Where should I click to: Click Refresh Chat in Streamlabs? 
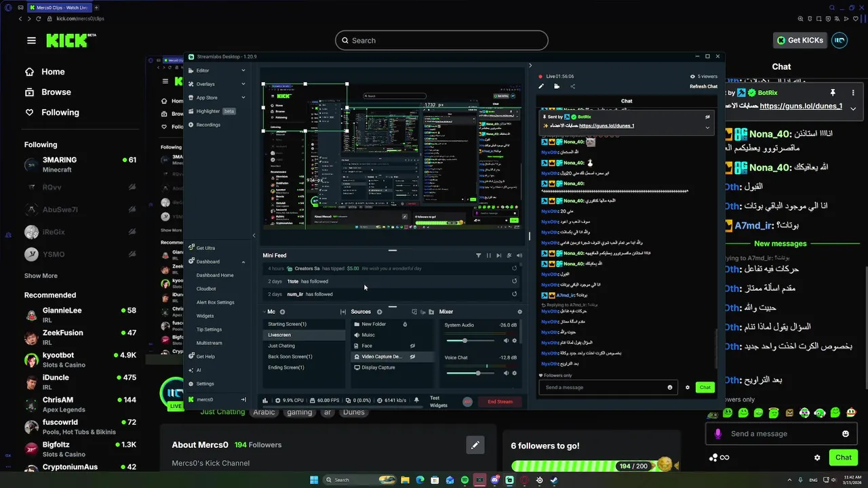[x=703, y=87]
